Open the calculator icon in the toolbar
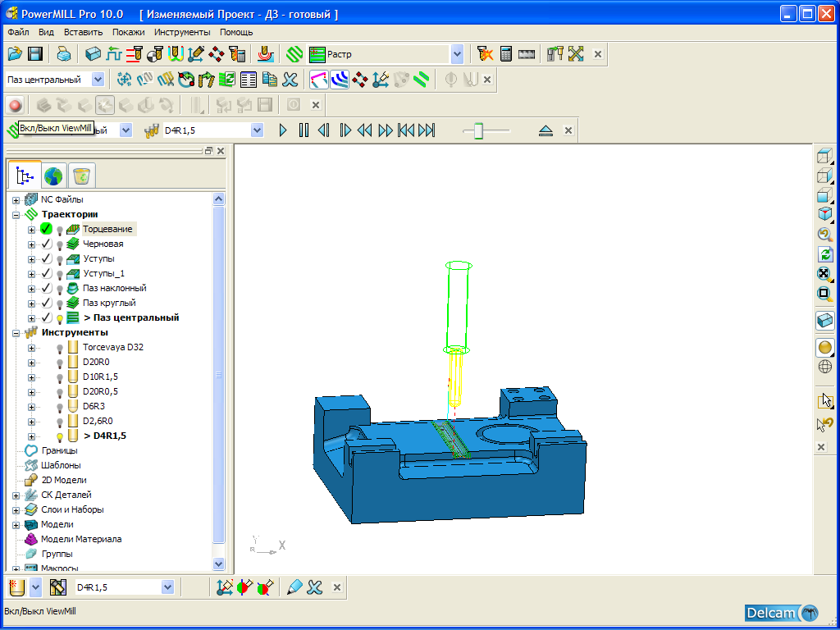Image resolution: width=840 pixels, height=630 pixels. (x=505, y=53)
